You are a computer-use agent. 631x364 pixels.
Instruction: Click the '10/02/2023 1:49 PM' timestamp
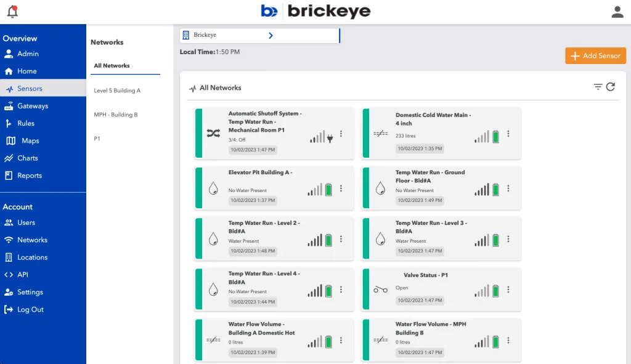(420, 200)
